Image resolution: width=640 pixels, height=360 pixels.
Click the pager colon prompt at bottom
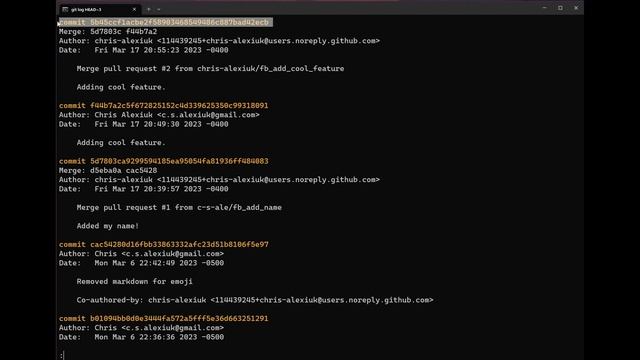coord(62,356)
